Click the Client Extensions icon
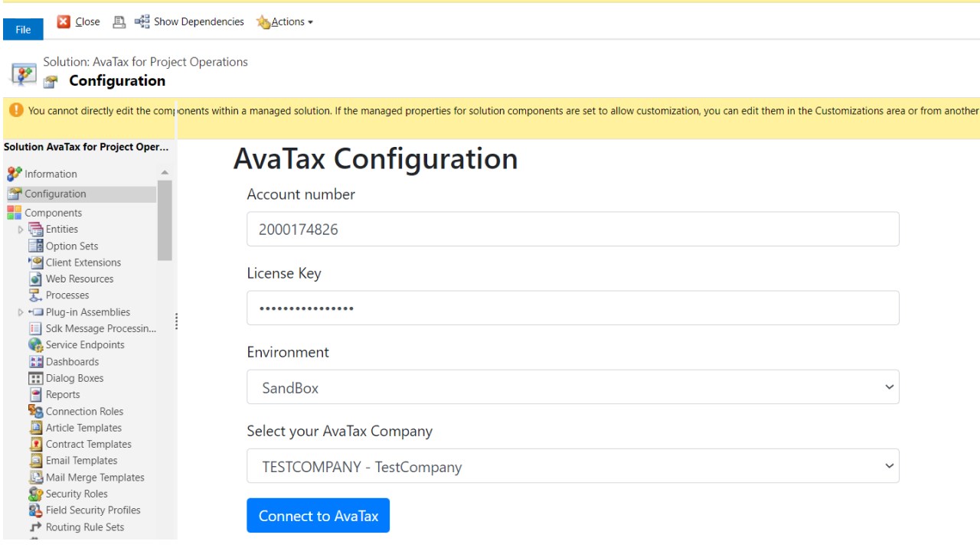This screenshot has height=551, width=980. (x=35, y=262)
